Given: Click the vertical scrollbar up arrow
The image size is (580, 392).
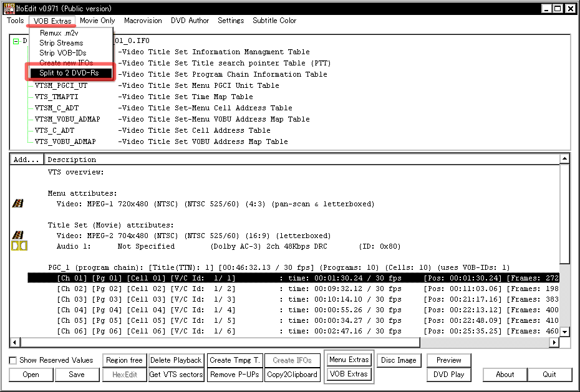Looking at the screenshot, I should [564, 160].
